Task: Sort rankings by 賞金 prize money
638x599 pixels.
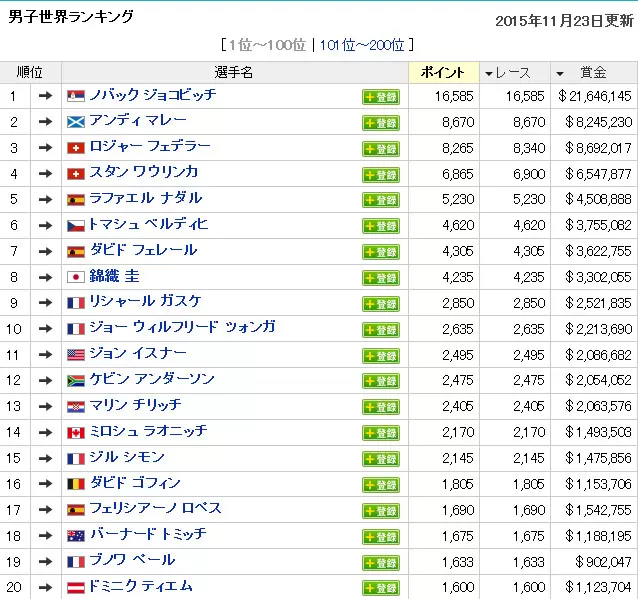Action: [592, 73]
